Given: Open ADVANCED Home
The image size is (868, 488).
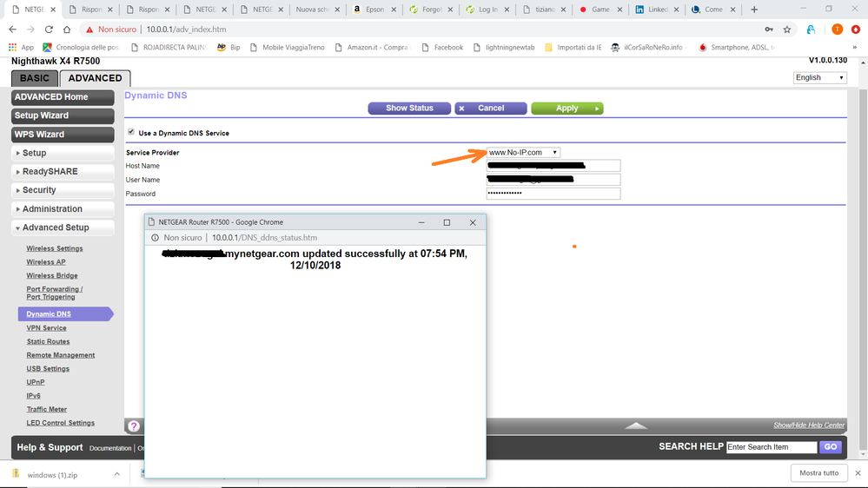Looking at the screenshot, I should [x=63, y=97].
